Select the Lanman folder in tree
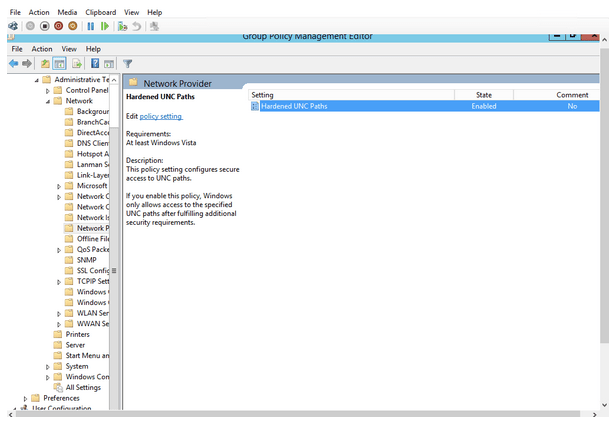 [x=87, y=165]
